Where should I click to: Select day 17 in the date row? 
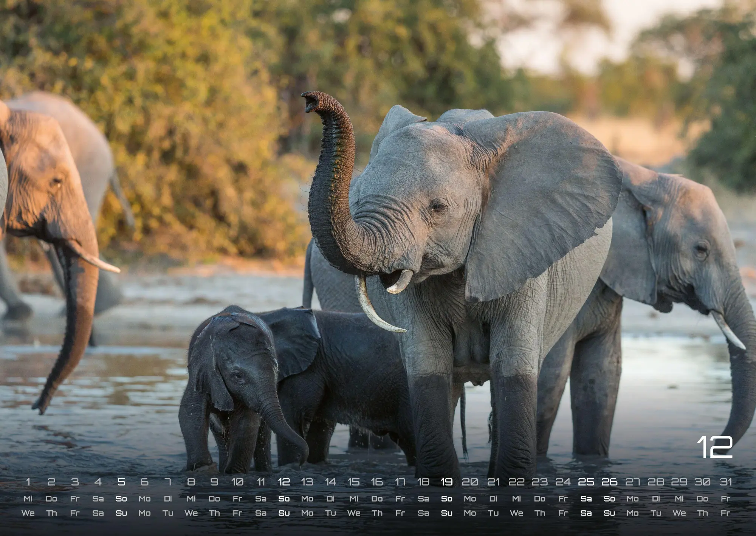pos(400,482)
